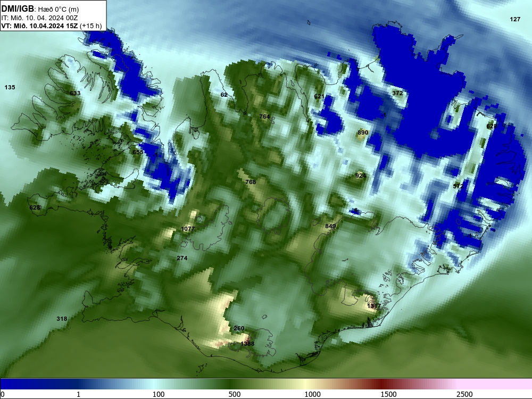
Task: Click the 500 label on the color scale
Action: pyautogui.click(x=235, y=394)
